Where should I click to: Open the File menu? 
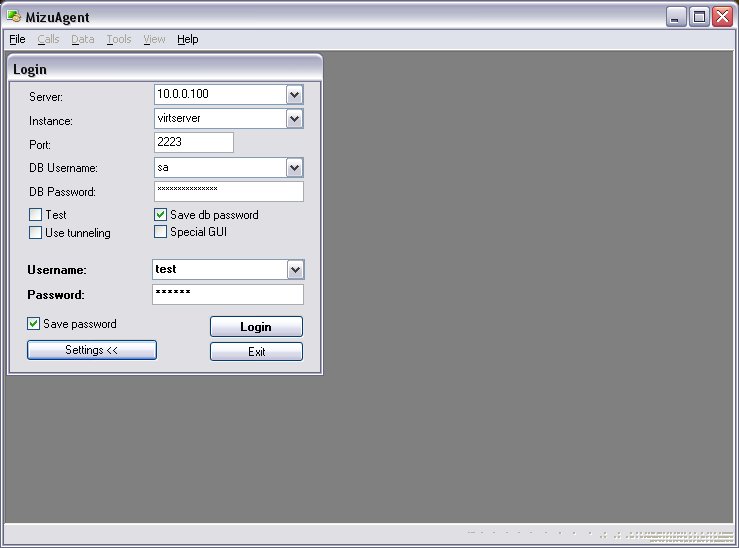(x=17, y=39)
